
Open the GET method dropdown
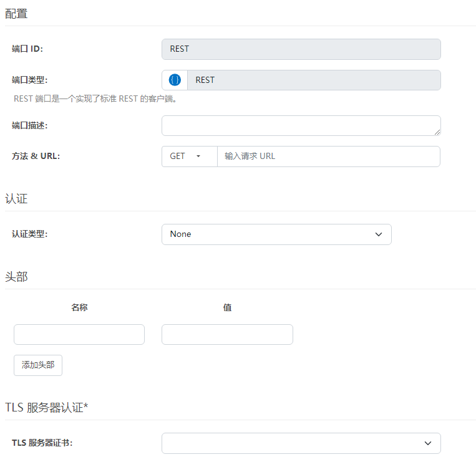click(x=190, y=156)
